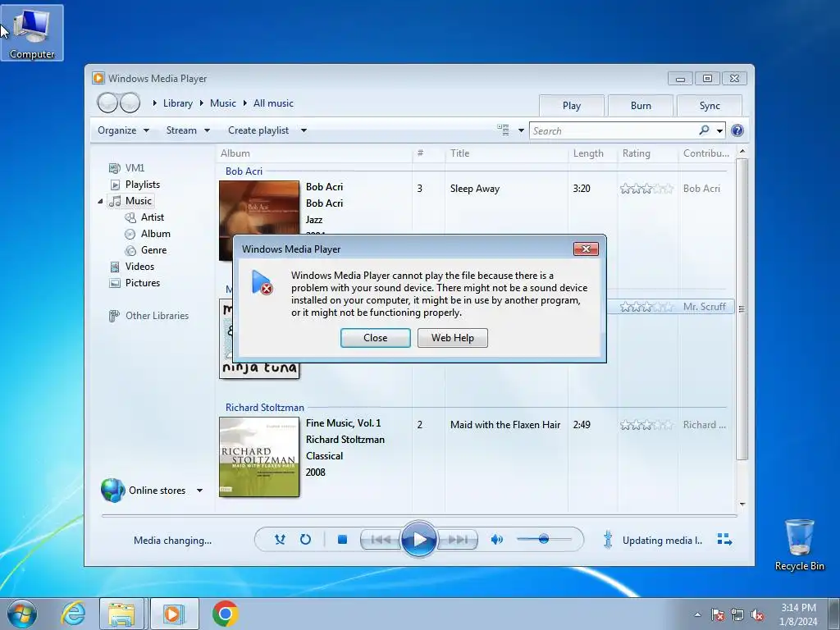Click the view options icon
This screenshot has width=840, height=630.
click(x=503, y=130)
